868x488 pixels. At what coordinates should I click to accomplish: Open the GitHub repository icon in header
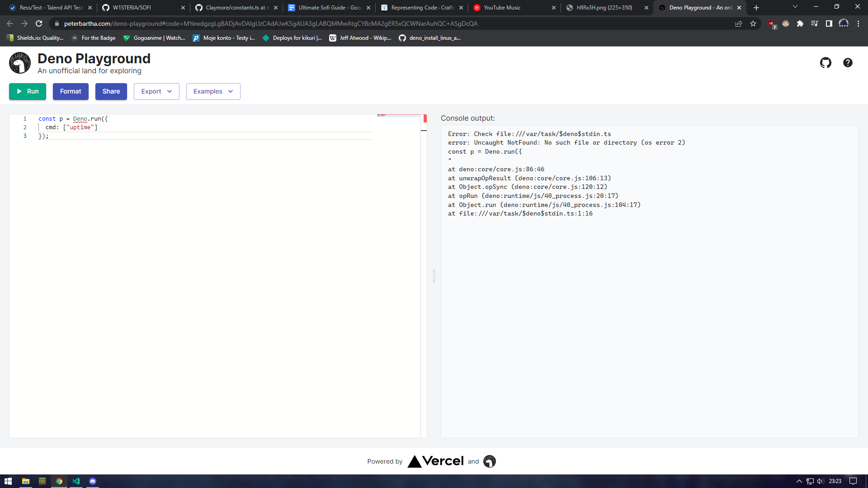826,63
